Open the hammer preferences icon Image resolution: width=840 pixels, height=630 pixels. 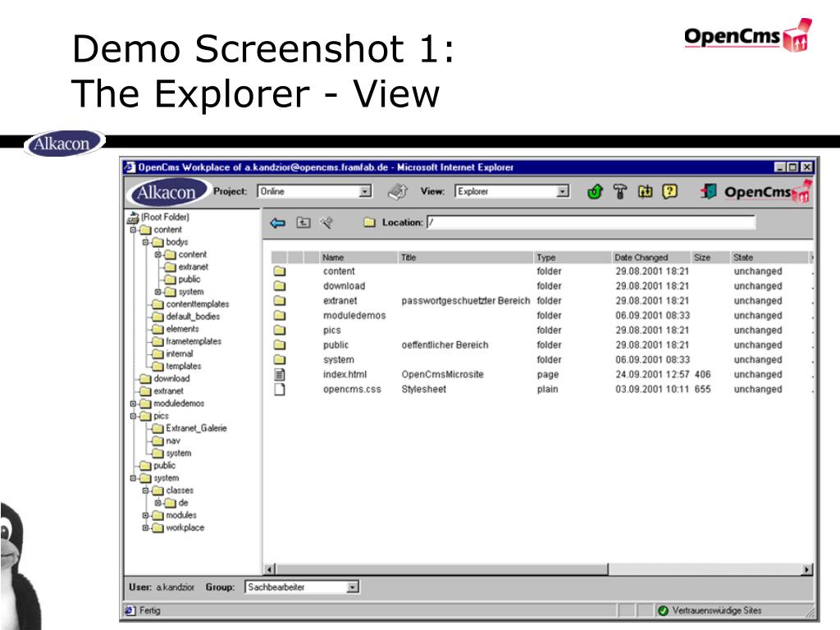620,191
